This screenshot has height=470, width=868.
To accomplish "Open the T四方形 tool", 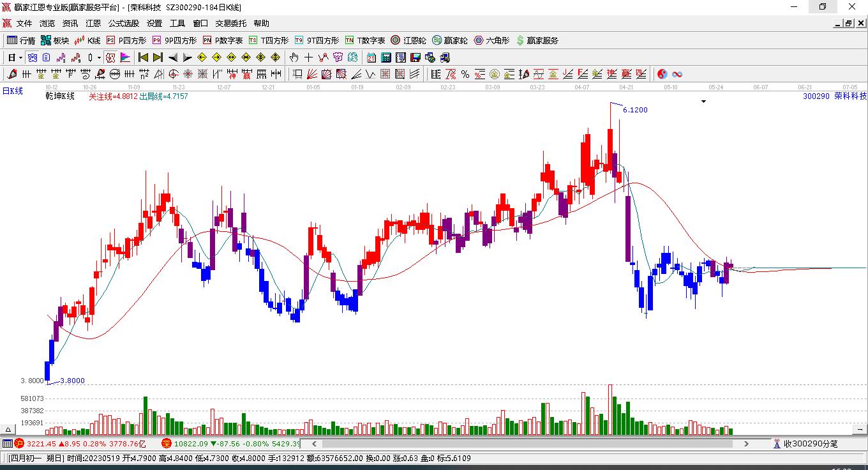I will coord(269,40).
